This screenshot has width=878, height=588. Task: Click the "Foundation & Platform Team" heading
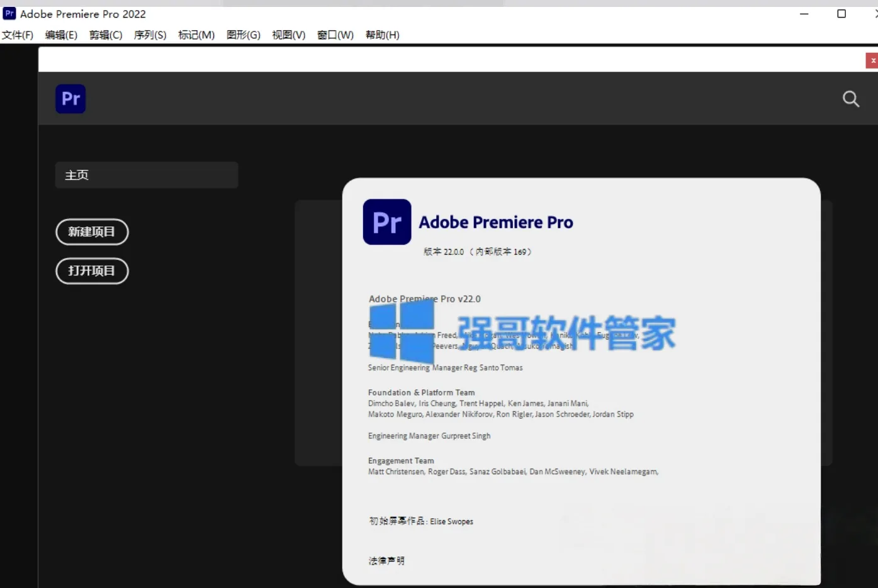coord(422,392)
